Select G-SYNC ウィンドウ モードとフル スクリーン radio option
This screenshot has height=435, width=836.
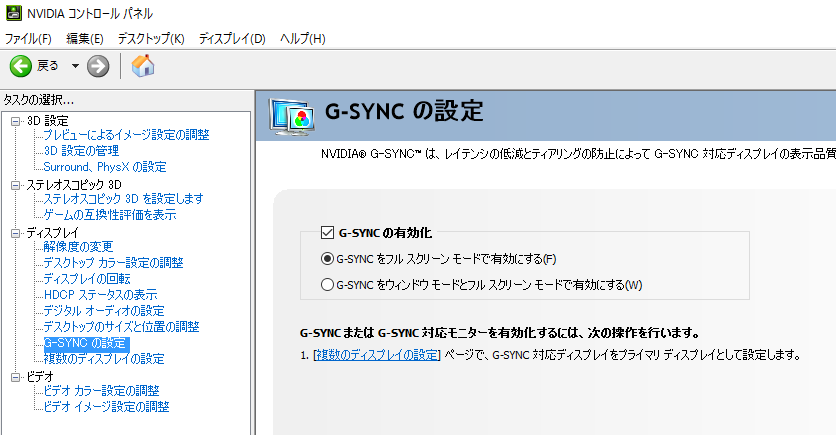tap(327, 285)
